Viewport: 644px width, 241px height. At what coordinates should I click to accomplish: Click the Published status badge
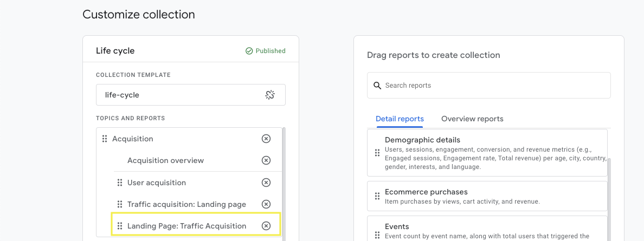(266, 51)
